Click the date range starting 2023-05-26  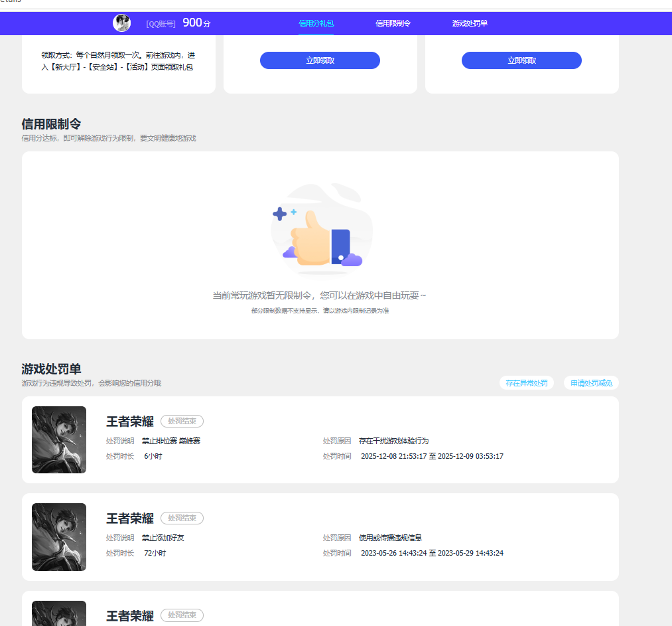tap(432, 553)
